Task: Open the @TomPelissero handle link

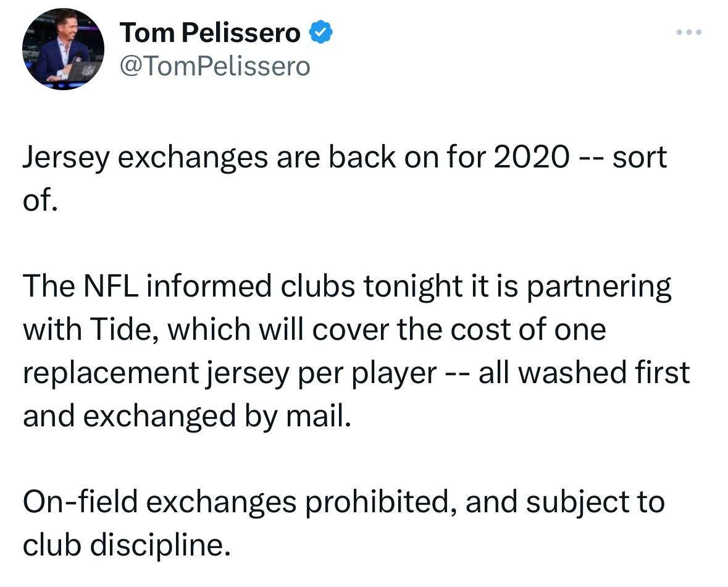Action: click(215, 66)
